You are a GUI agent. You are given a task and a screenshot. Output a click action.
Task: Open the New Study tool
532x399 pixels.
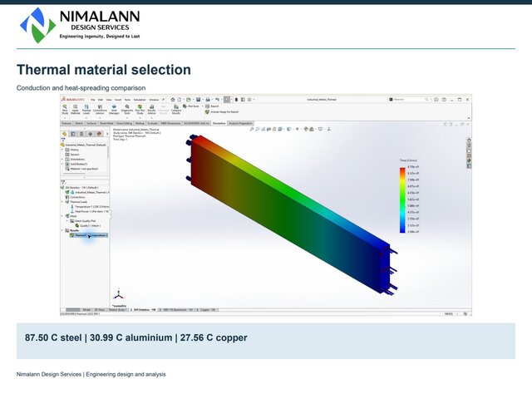pyautogui.click(x=65, y=109)
